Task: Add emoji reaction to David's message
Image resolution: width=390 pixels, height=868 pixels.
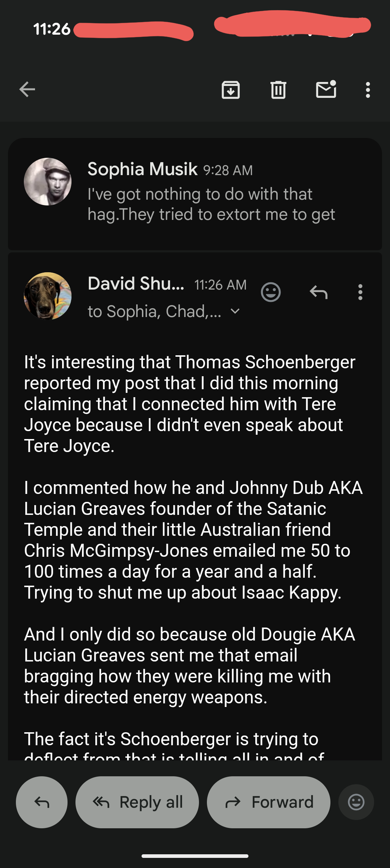Action: (x=270, y=292)
